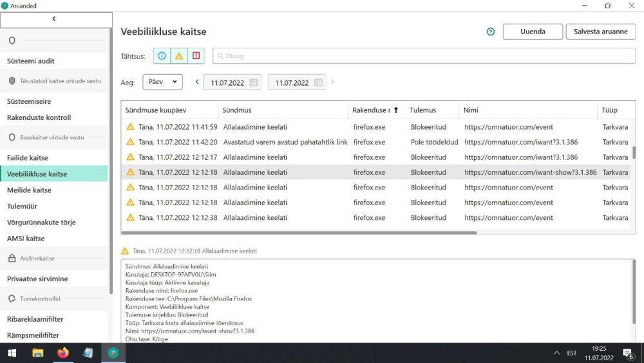Open the help question mark icon

[x=490, y=32]
